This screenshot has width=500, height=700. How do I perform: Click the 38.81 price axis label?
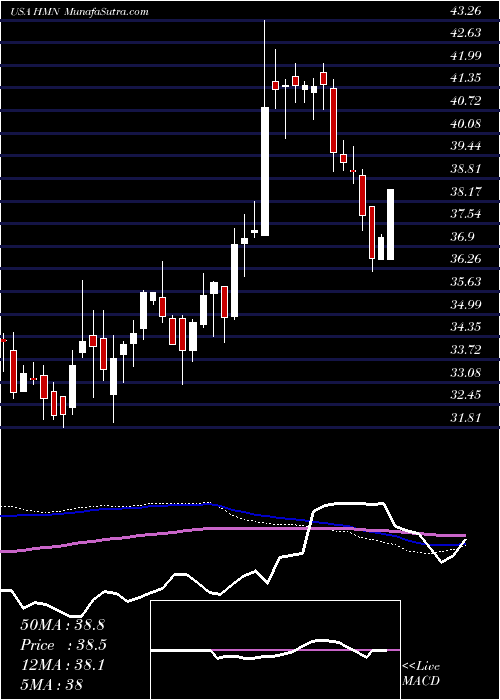(466, 169)
